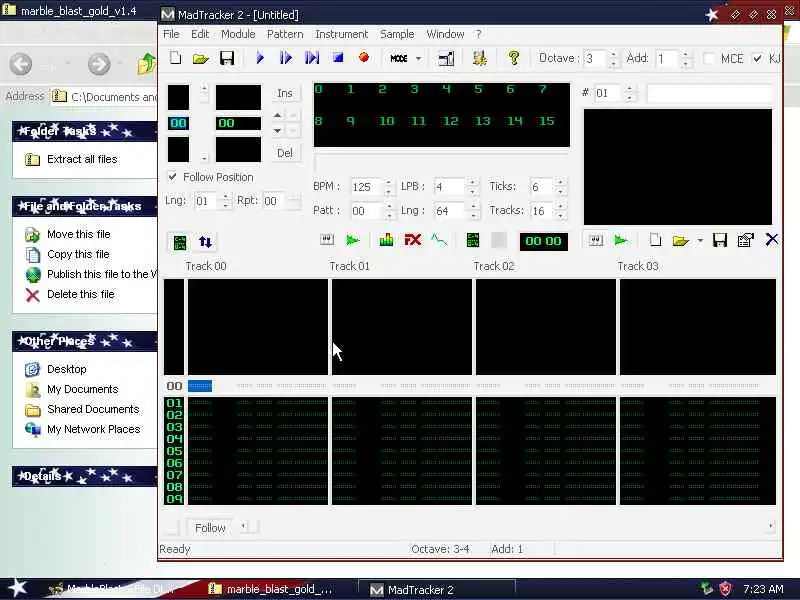Screen dimensions: 800x600
Task: Toggle the MCE checkbox
Action: click(x=709, y=58)
